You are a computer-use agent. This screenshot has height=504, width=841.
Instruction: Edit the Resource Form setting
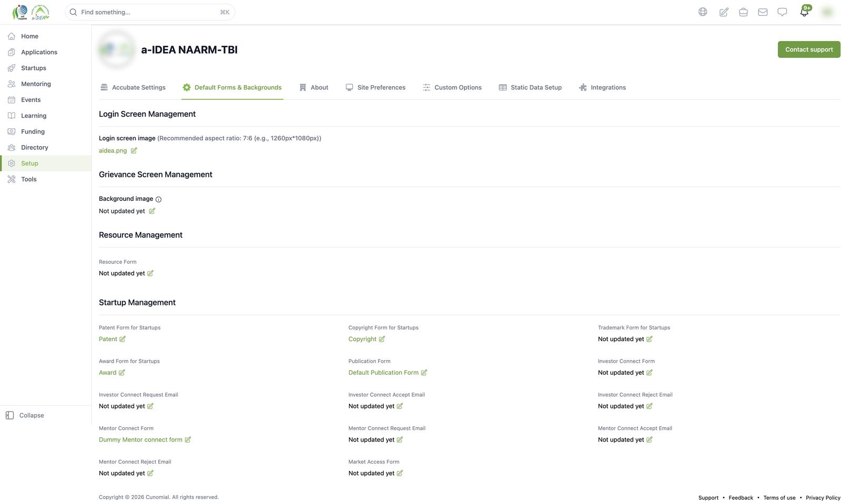coord(150,273)
